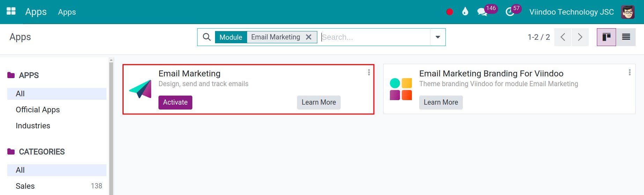This screenshot has height=195, width=644.
Task: Open Email Marketing Branding card options menu
Action: 630,72
